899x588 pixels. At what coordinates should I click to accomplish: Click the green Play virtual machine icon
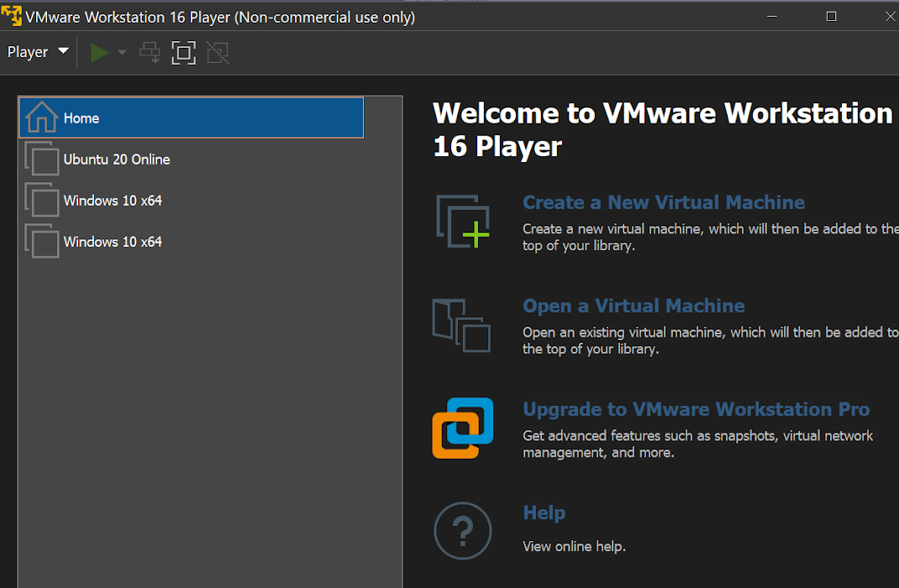coord(98,52)
